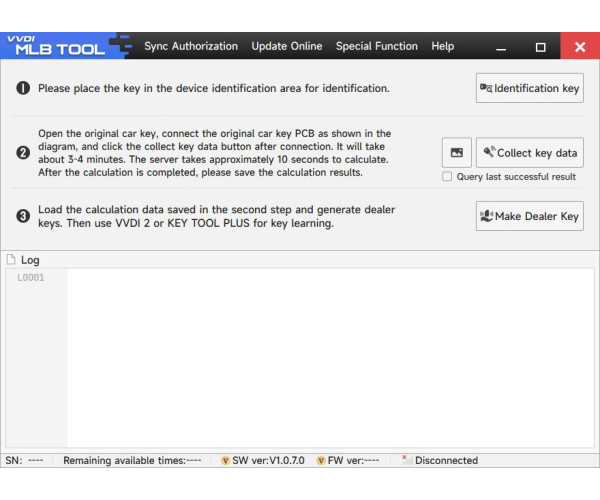Click the Disconnected signal icon

click(x=407, y=460)
